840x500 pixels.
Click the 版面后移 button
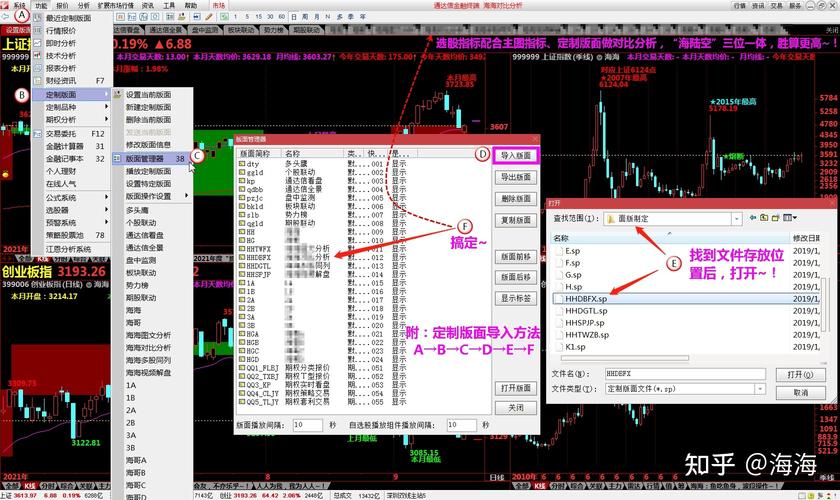[x=515, y=277]
